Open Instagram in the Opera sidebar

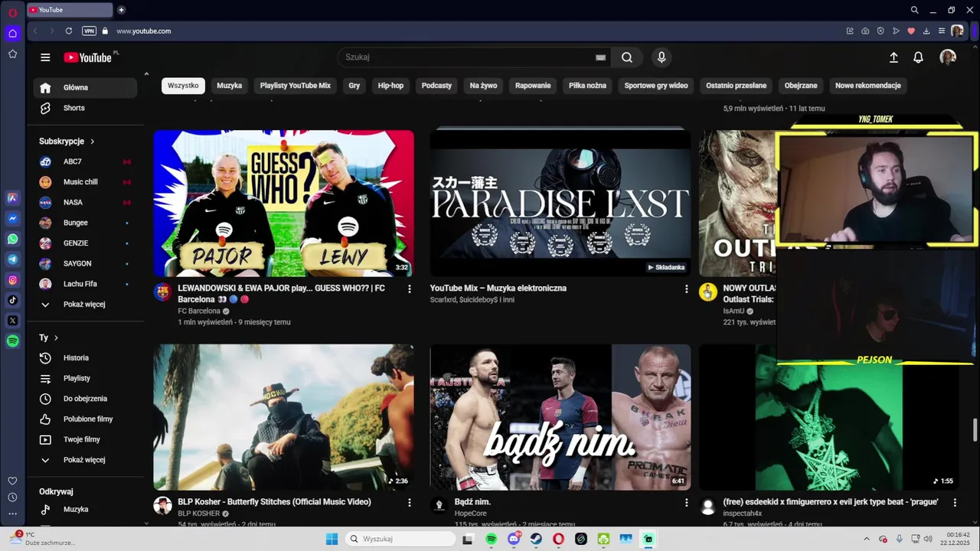pos(12,280)
